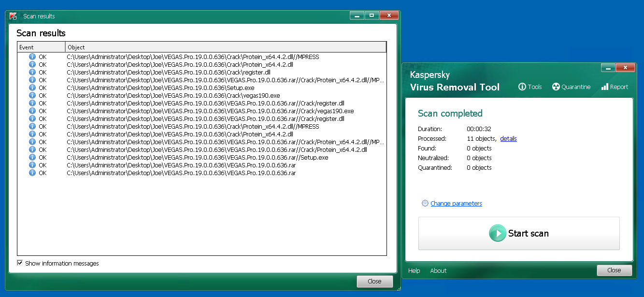The image size is (644, 297).
Task: Open Tools in Kaspersky Virus Removal Tool
Action: 530,87
